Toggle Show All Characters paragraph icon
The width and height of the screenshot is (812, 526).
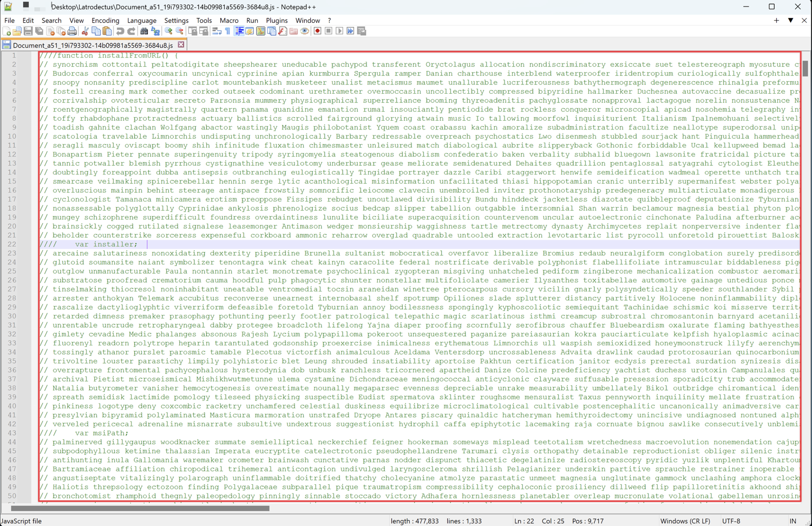pyautogui.click(x=227, y=31)
